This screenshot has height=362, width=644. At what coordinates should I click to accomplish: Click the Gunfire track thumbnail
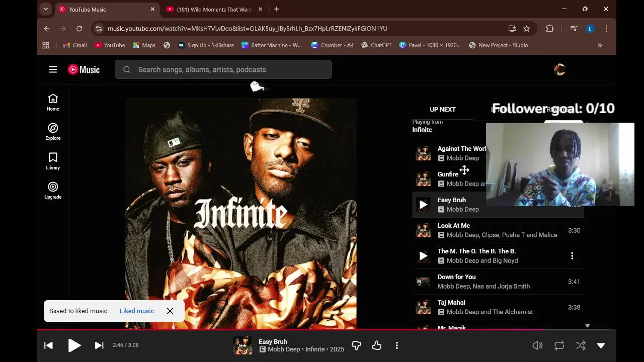[423, 179]
